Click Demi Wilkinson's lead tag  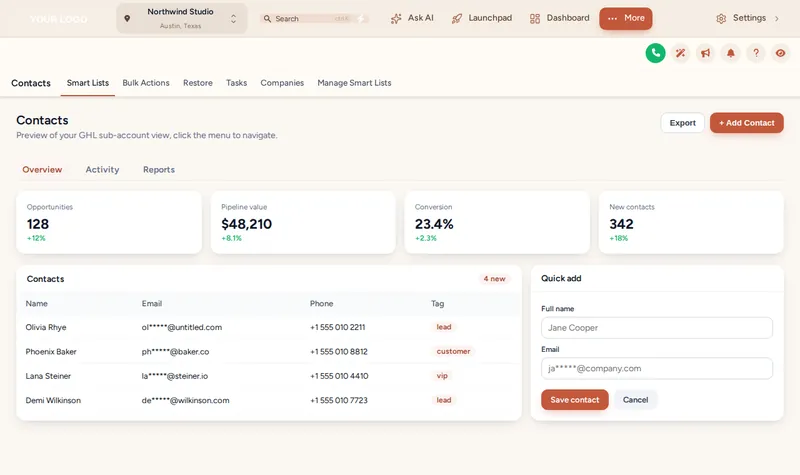443,401
